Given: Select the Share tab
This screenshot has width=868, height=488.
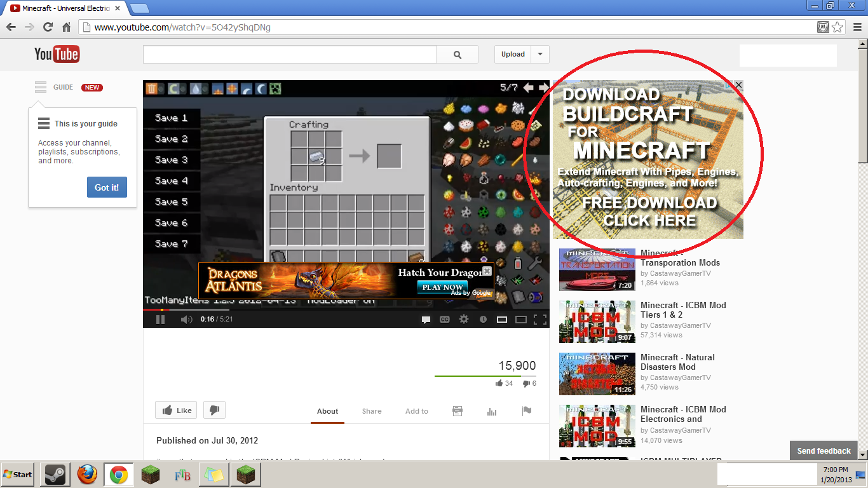Looking at the screenshot, I should [372, 411].
